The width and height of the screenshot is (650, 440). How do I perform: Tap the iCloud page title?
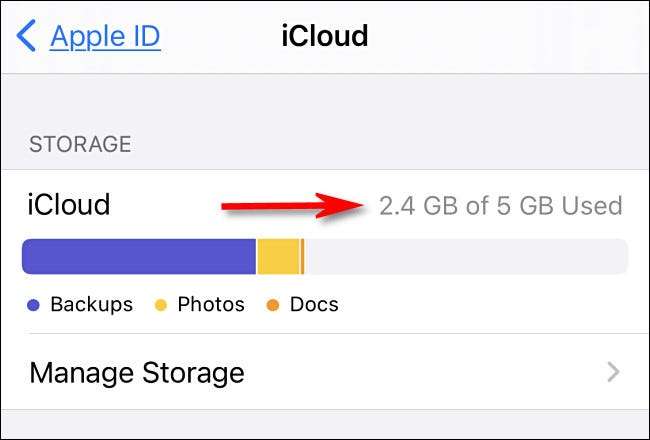point(323,36)
